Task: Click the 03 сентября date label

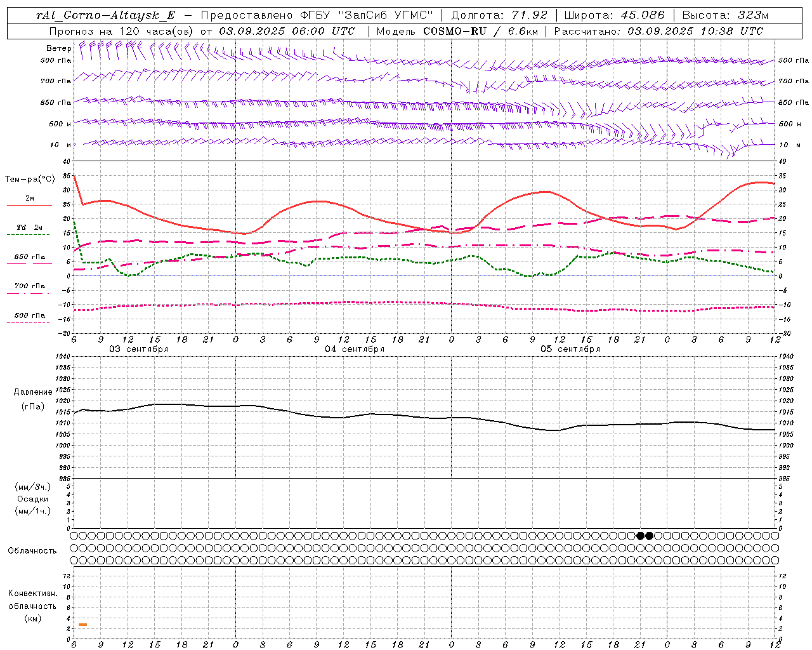Action: click(138, 349)
